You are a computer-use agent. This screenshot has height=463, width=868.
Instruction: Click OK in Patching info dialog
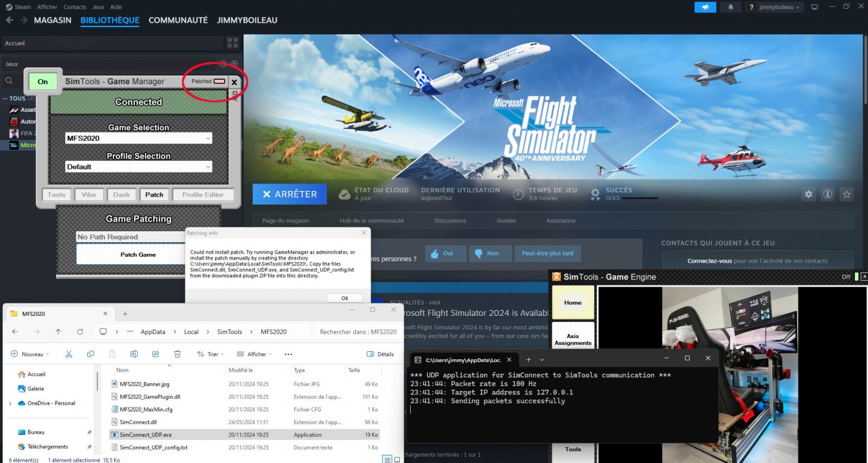click(x=344, y=298)
